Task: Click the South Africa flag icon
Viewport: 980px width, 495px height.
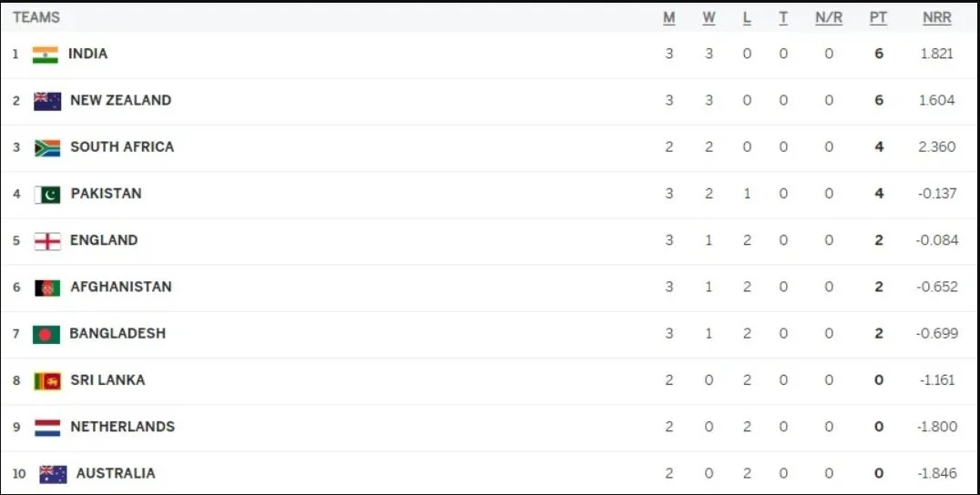Action: click(47, 147)
